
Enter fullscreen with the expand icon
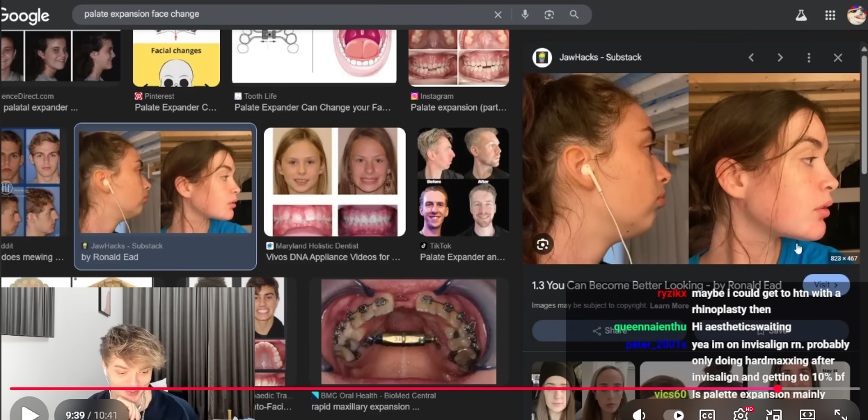pyautogui.click(x=840, y=414)
